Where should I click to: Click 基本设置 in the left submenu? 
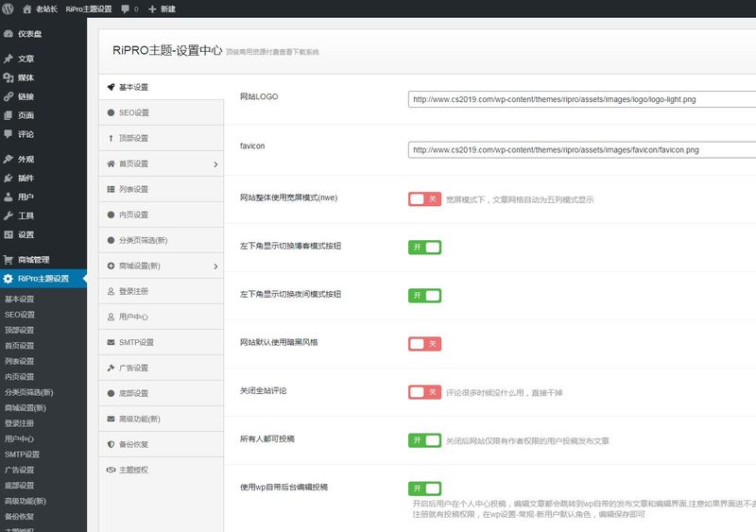pyautogui.click(x=19, y=299)
